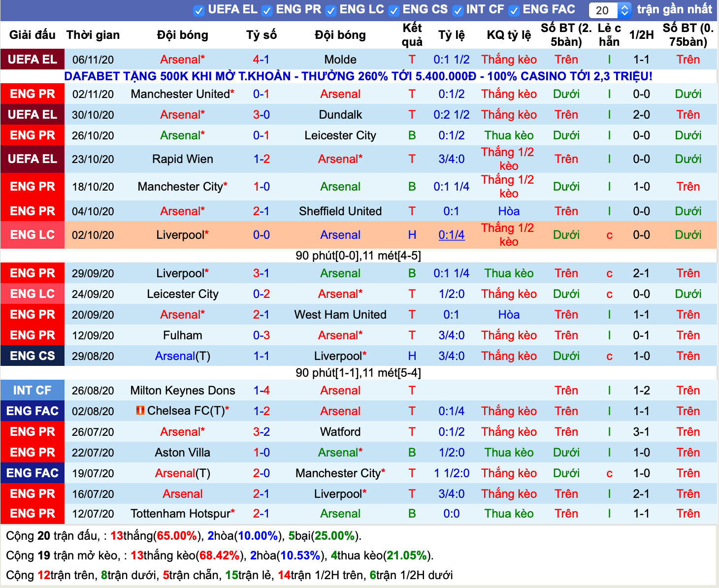Click UEFA EL league cell for 06/11/20
Image resolution: width=719 pixels, height=588 pixels.
pos(33,59)
